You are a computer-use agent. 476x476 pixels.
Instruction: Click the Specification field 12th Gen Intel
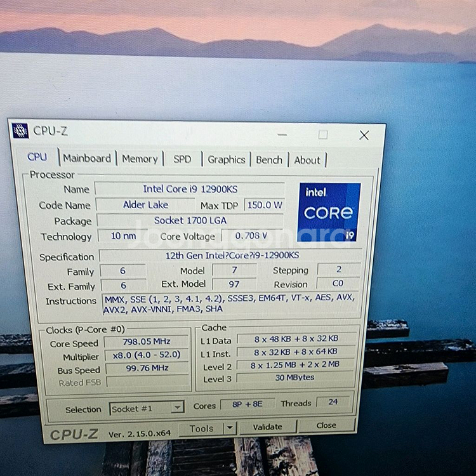tap(231, 255)
